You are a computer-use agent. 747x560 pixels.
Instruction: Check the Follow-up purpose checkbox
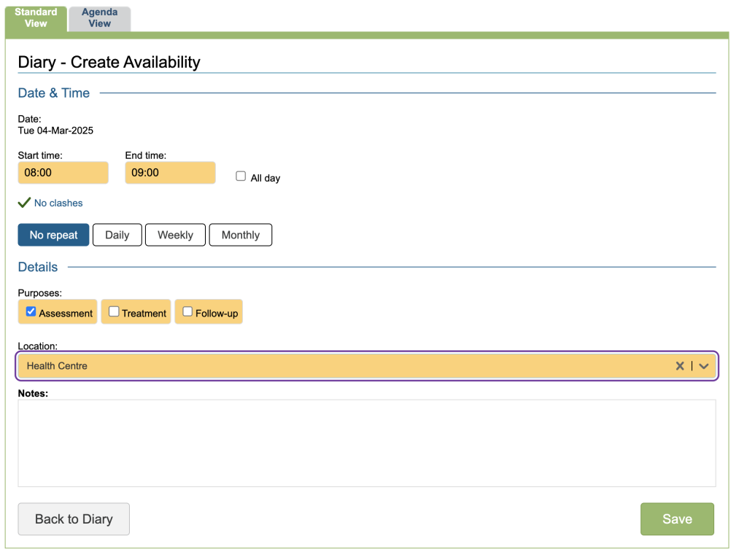(x=187, y=311)
